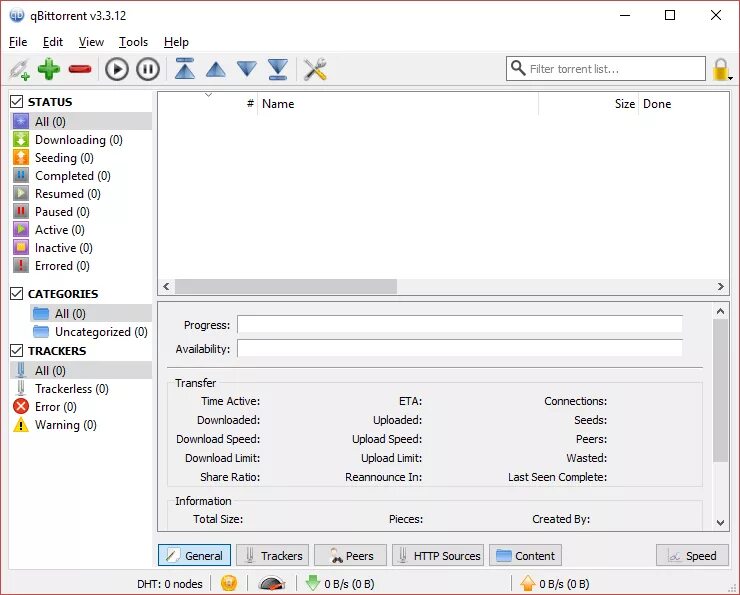Select the Active (0) status filter
Image resolution: width=740 pixels, height=595 pixels.
(x=81, y=229)
